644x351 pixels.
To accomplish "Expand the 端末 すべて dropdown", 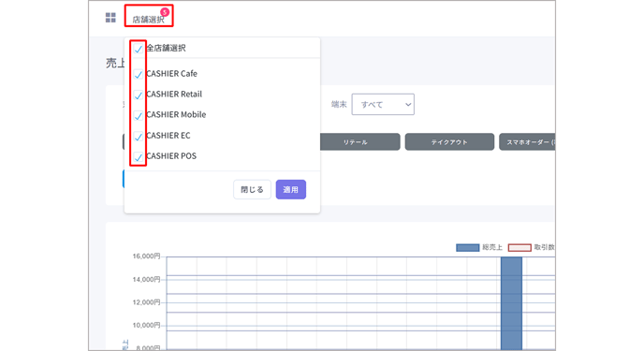I will 383,105.
